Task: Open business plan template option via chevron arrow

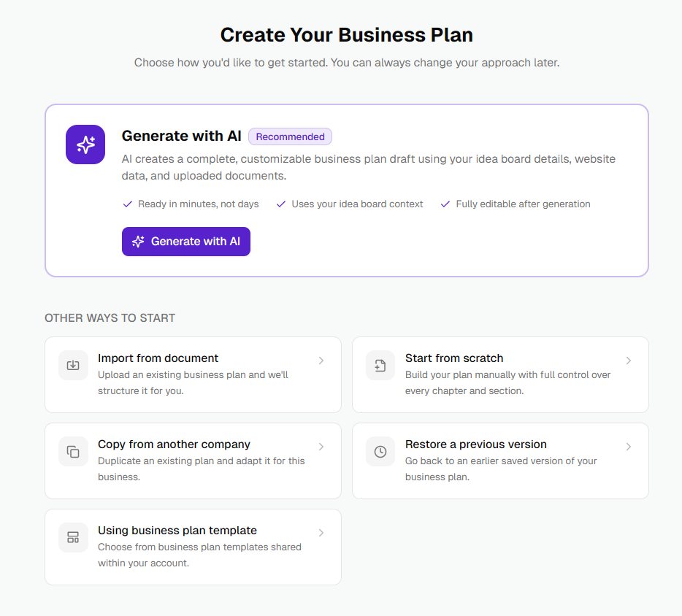Action: 321,533
